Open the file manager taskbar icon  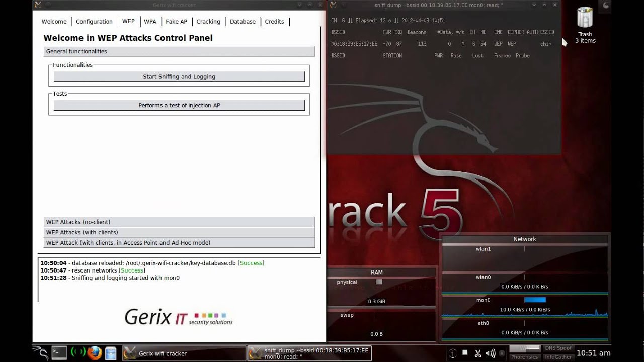(x=111, y=353)
